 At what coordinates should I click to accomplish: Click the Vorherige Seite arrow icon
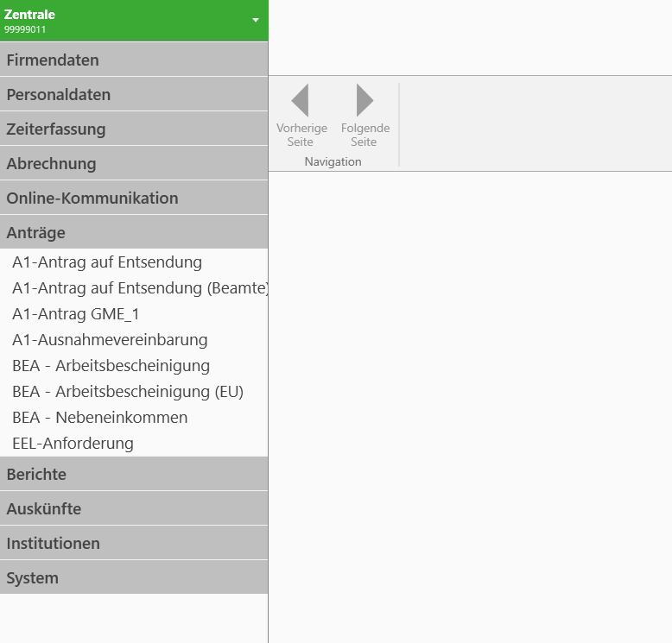pos(301,101)
